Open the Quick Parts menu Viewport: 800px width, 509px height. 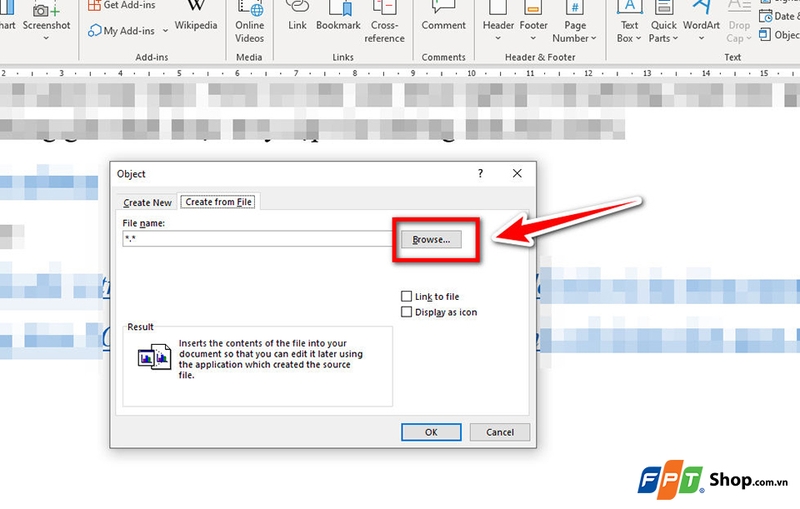(x=663, y=22)
